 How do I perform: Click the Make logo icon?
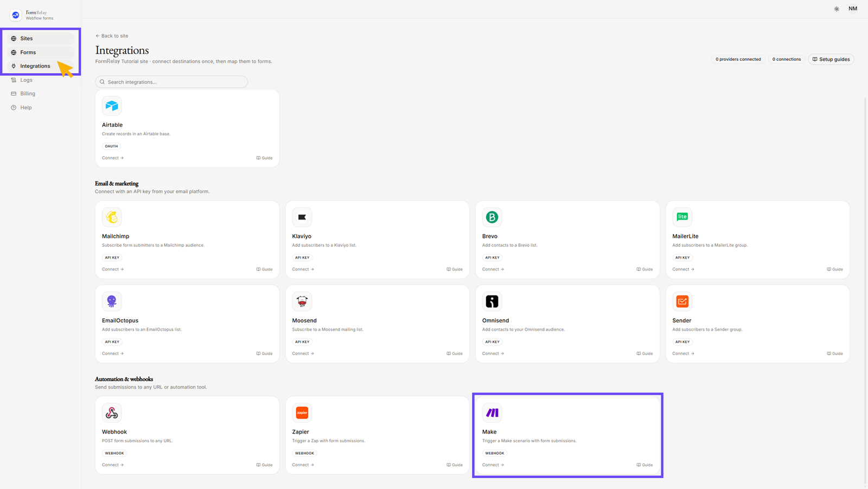[x=492, y=413]
